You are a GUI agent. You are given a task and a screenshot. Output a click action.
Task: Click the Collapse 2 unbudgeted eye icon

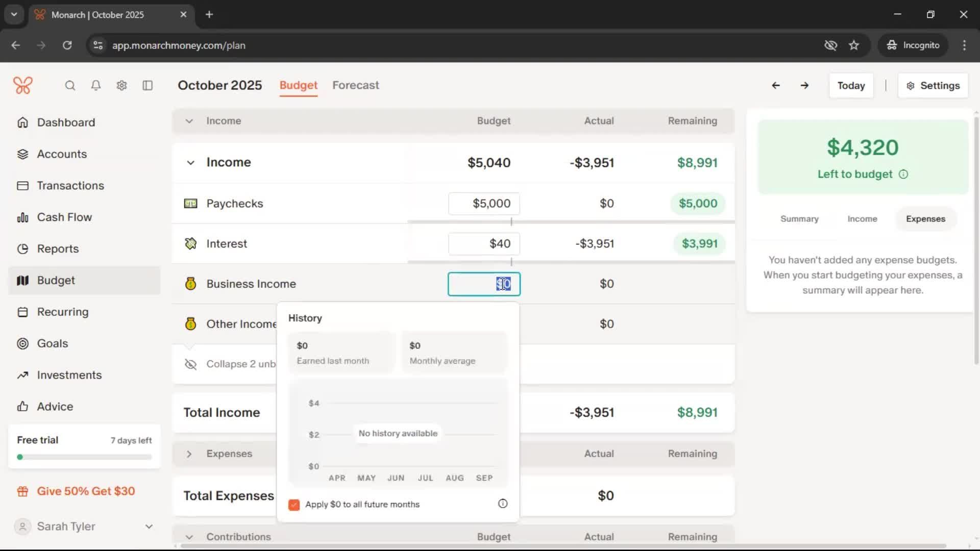tap(190, 364)
